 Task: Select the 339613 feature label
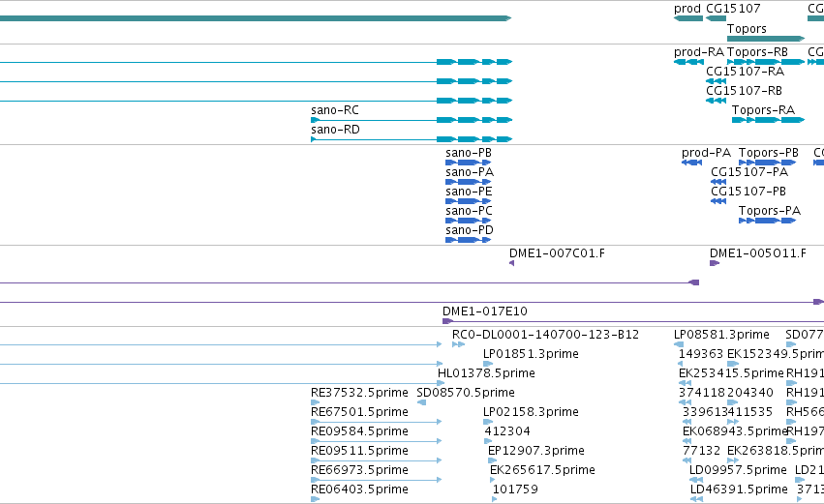[705, 413]
